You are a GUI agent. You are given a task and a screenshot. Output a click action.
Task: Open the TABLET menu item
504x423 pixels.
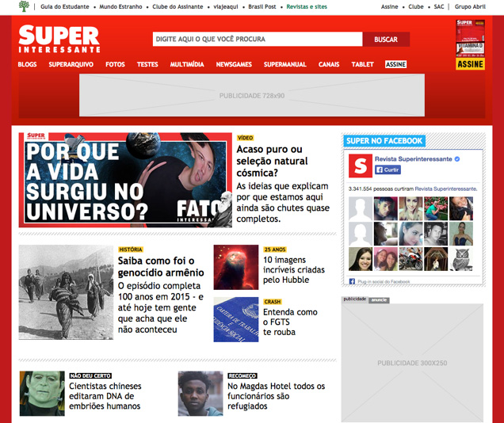point(363,64)
